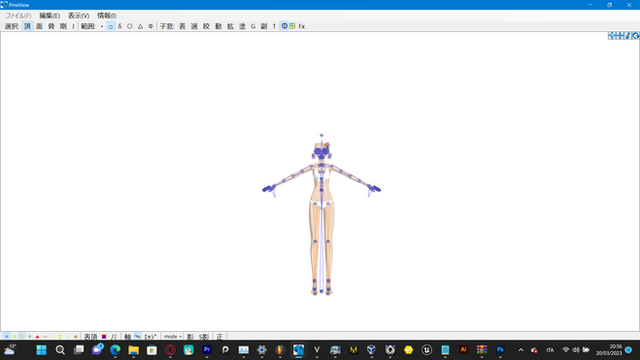640x360 pixels.
Task: Select the lasso range selection tool
Action: 120,26
